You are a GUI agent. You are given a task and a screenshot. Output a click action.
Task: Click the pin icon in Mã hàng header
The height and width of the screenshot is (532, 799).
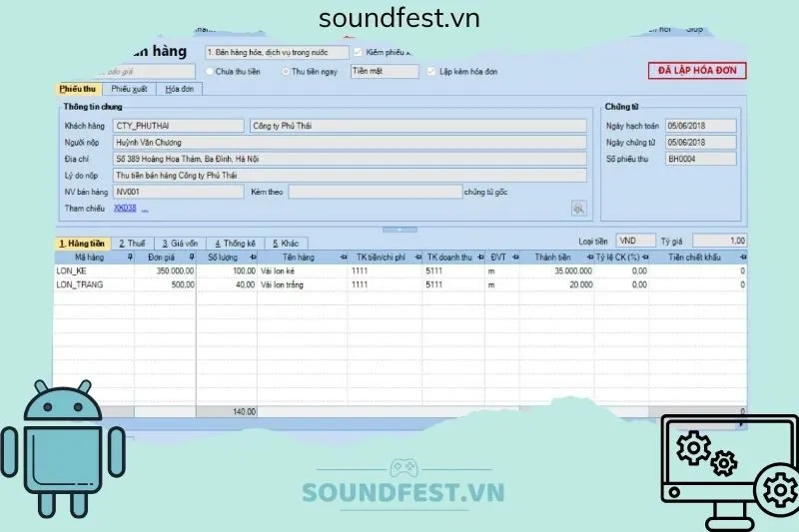(129, 257)
